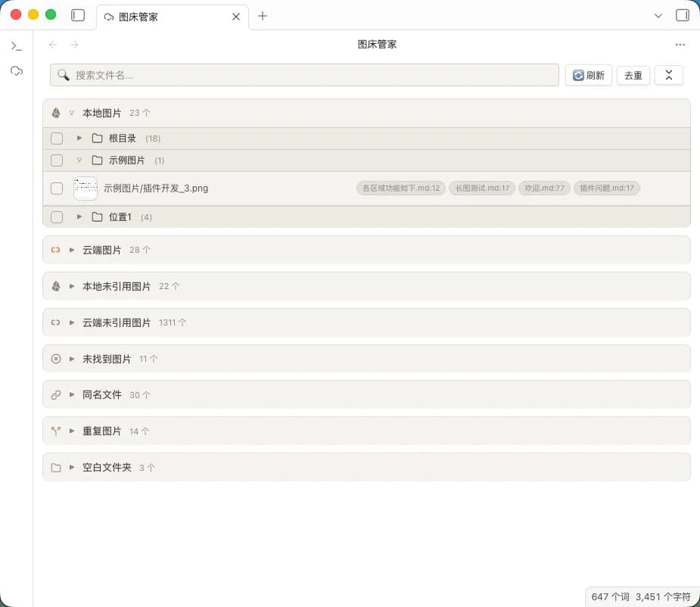Image resolution: width=700 pixels, height=607 pixels.
Task: Click the 3,451 个字符 character count
Action: [663, 596]
